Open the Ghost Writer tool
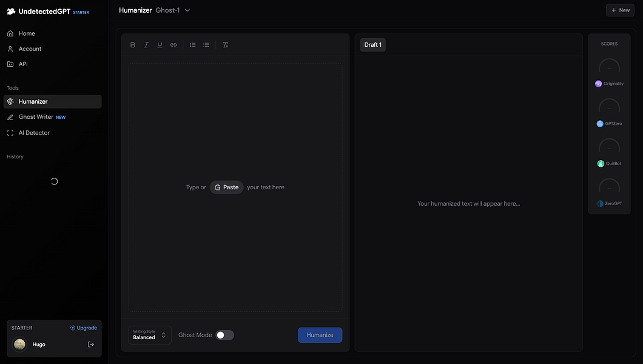Viewport: 643px width, 364px height. 52,117
